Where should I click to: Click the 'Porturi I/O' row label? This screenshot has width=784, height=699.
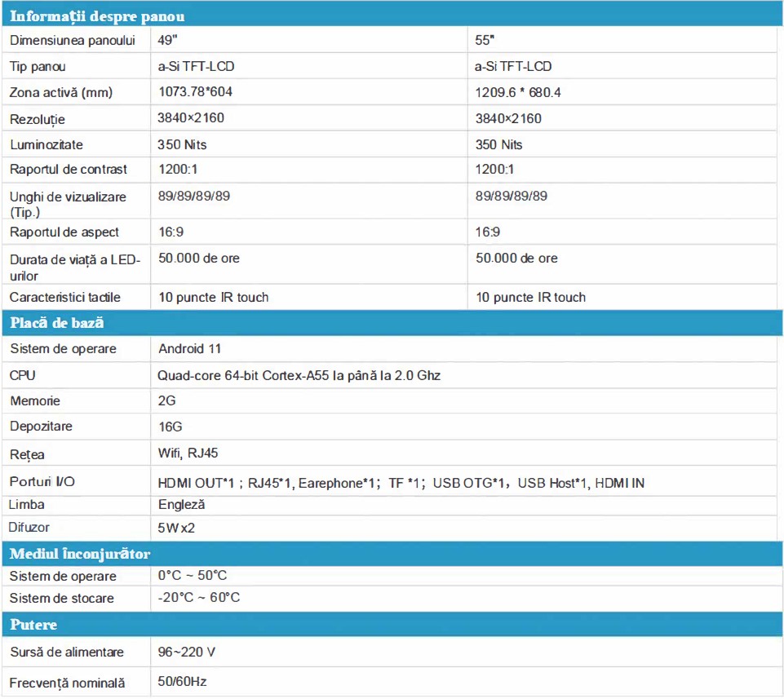[42, 481]
